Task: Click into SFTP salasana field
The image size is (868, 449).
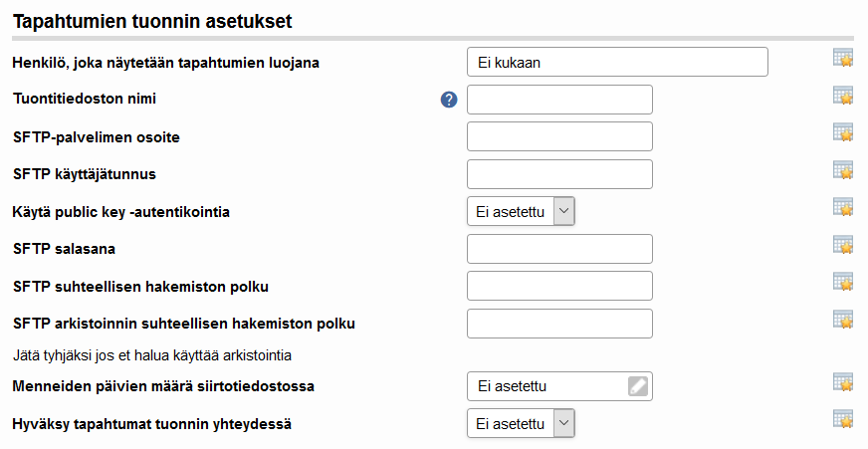Action: tap(559, 249)
